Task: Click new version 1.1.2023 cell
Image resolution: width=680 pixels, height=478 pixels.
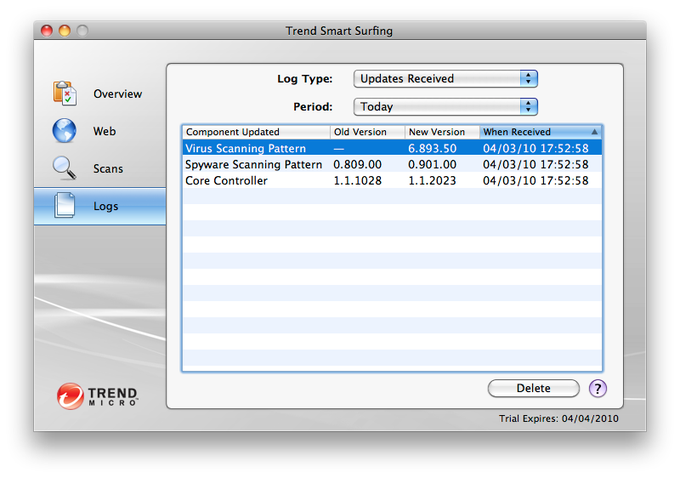Action: click(x=432, y=180)
